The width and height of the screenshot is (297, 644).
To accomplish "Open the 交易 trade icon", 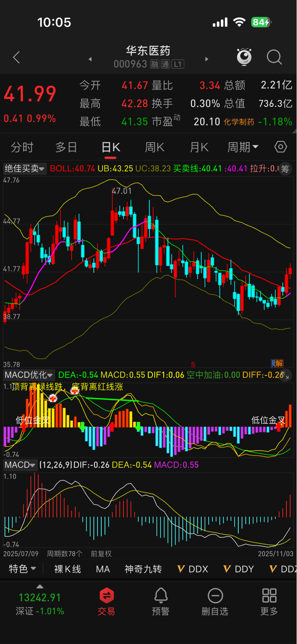I will click(x=107, y=601).
